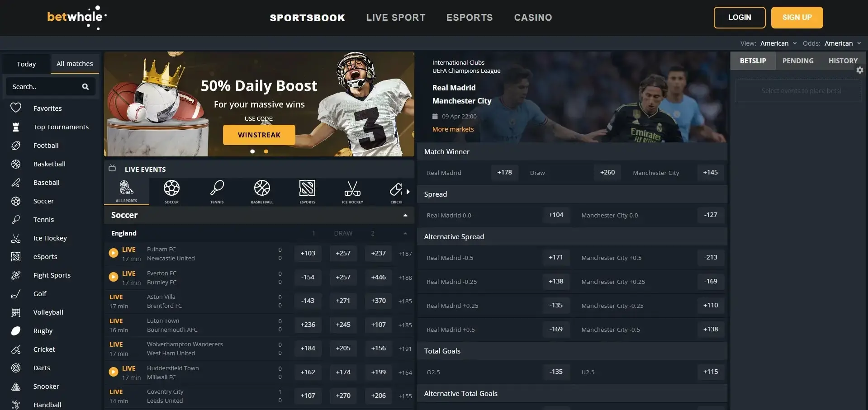Play live stream for Fulham vs Newcastle

[114, 253]
